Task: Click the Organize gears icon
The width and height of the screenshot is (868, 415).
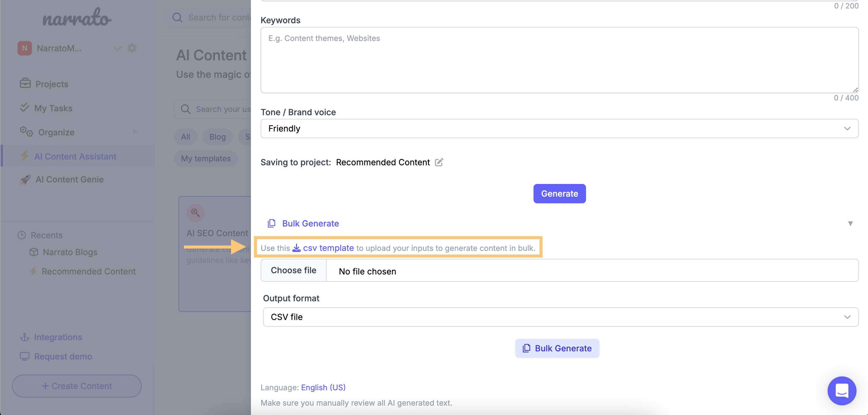Action: (26, 132)
